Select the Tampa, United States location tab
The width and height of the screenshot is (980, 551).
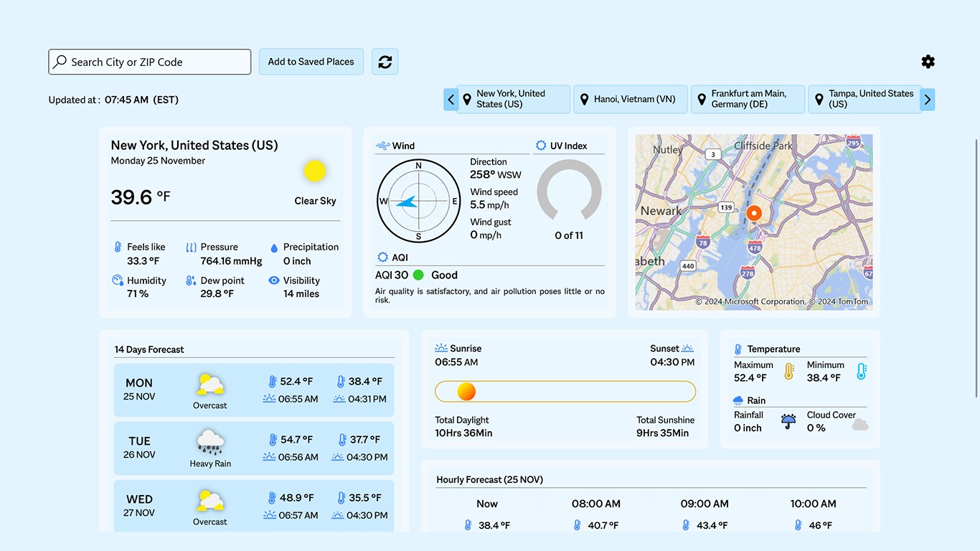pos(865,99)
